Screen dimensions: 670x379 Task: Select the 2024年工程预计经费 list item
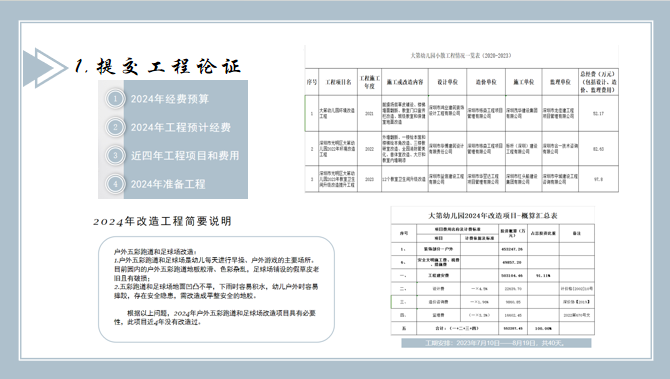click(180, 127)
